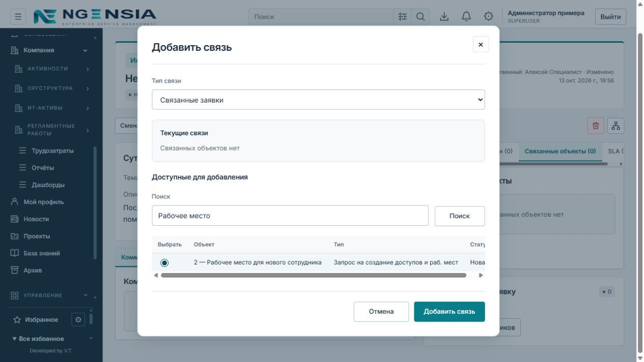Open the Тип связи dropdown

coord(318,100)
